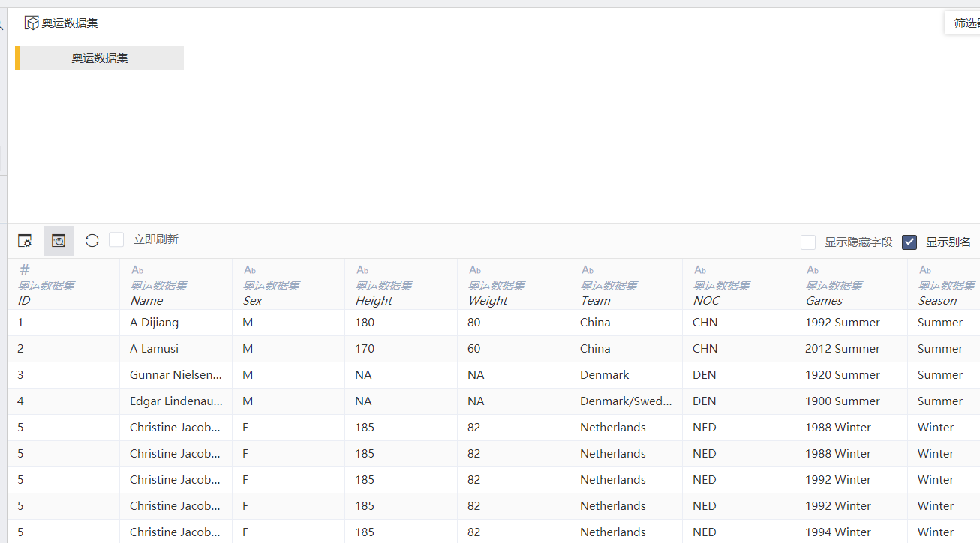Click the circular refresh icon
Screen dimensions: 980x543
[92, 241]
